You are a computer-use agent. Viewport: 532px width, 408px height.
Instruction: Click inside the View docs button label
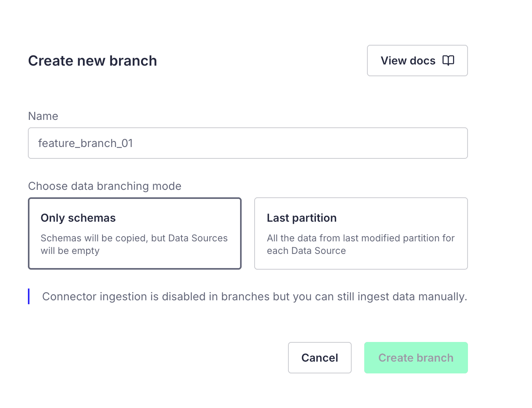pos(408,61)
